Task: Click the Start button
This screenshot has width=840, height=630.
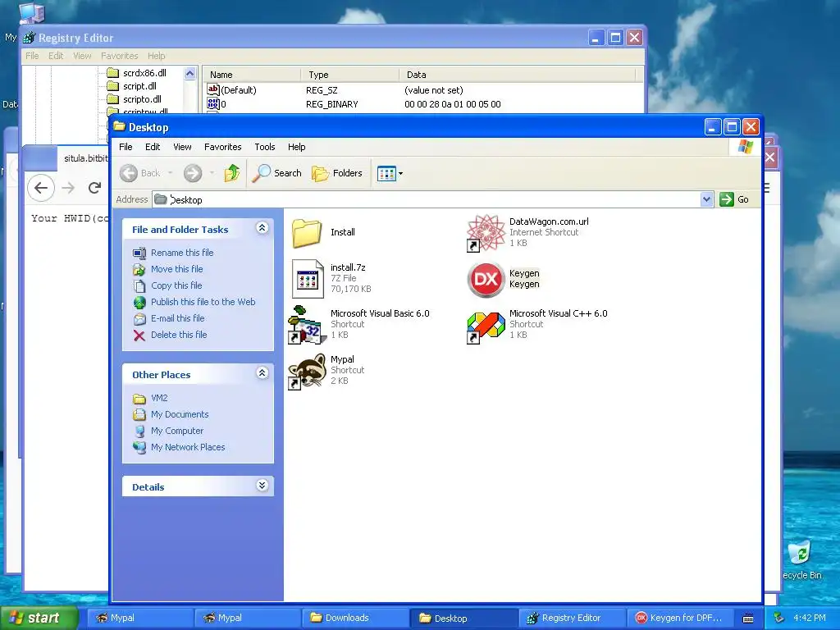Action: click(x=39, y=618)
